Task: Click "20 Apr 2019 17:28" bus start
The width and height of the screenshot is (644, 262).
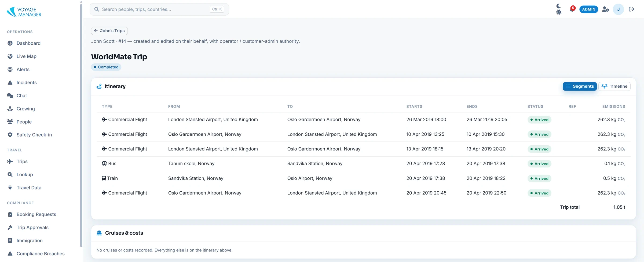Action: tap(425, 164)
